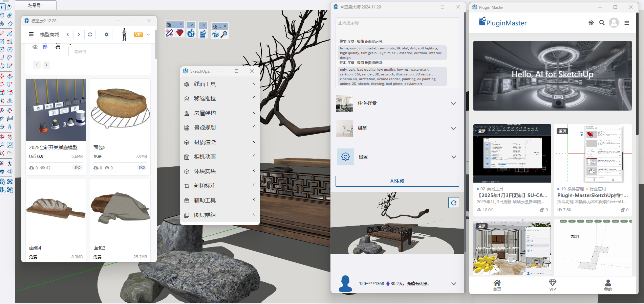Click the hamburger menu in the model cloud panel
644x304 pixels.
(31, 34)
